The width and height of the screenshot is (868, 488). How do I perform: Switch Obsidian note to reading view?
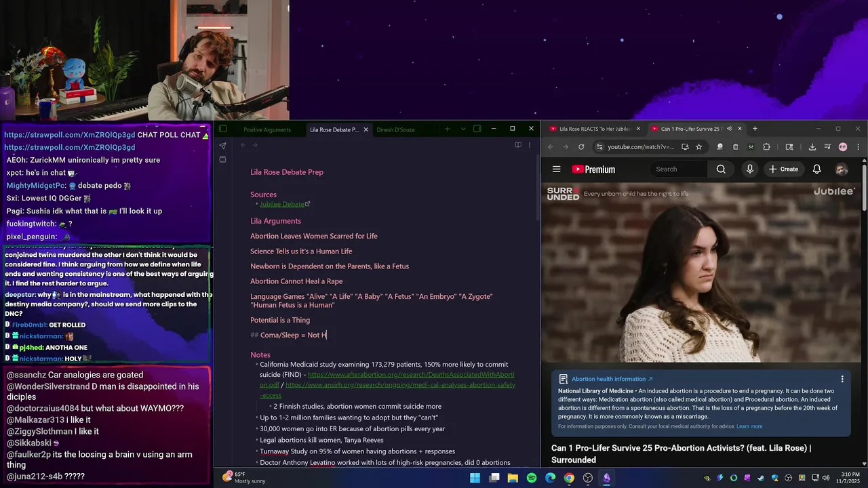518,145
